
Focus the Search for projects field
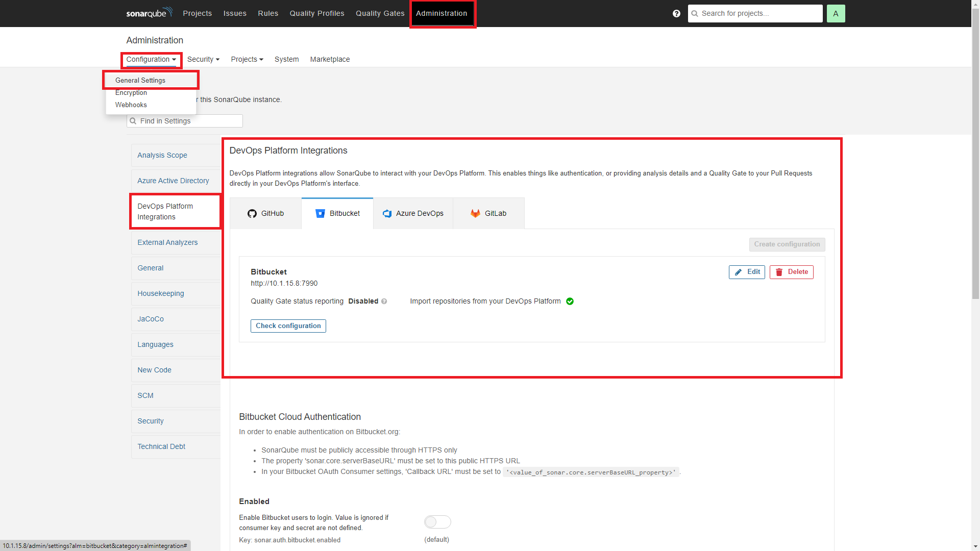[755, 14]
